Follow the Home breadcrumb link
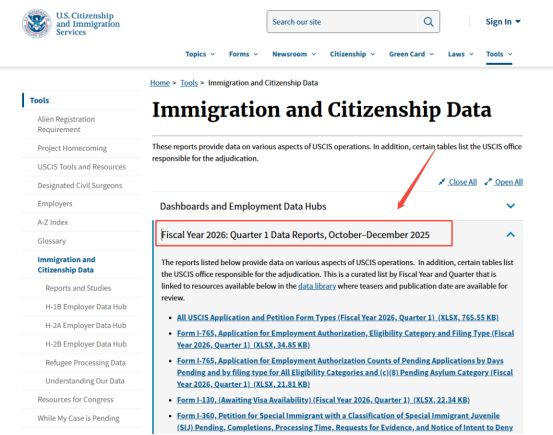 coord(160,83)
